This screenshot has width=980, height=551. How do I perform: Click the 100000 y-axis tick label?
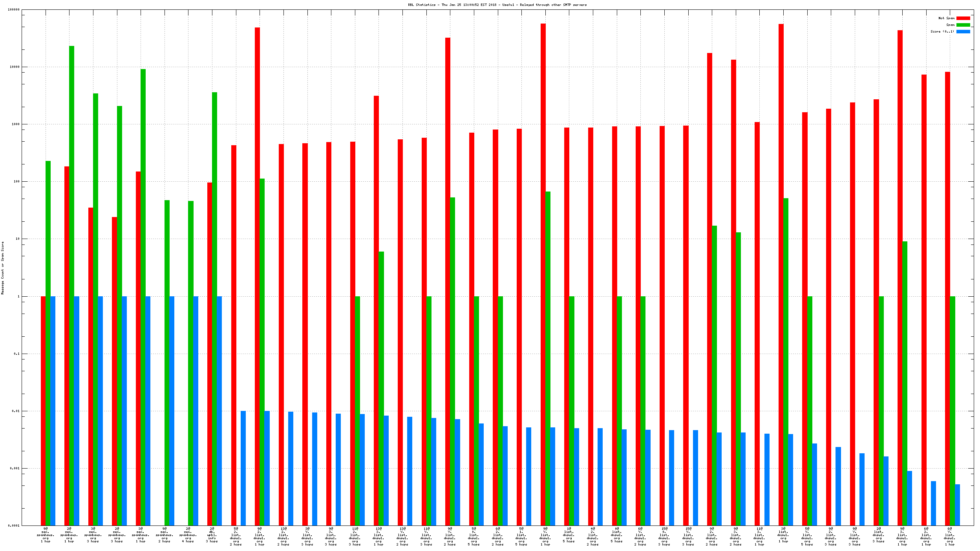coord(14,10)
